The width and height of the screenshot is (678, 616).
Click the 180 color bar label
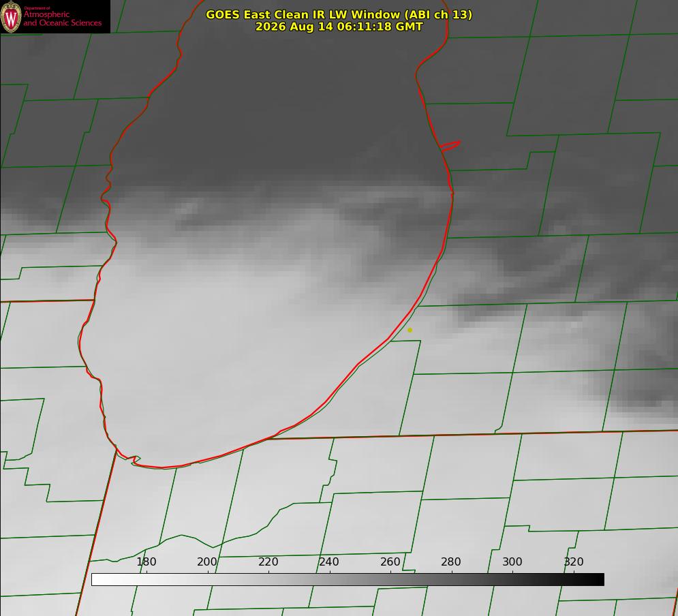(x=146, y=561)
